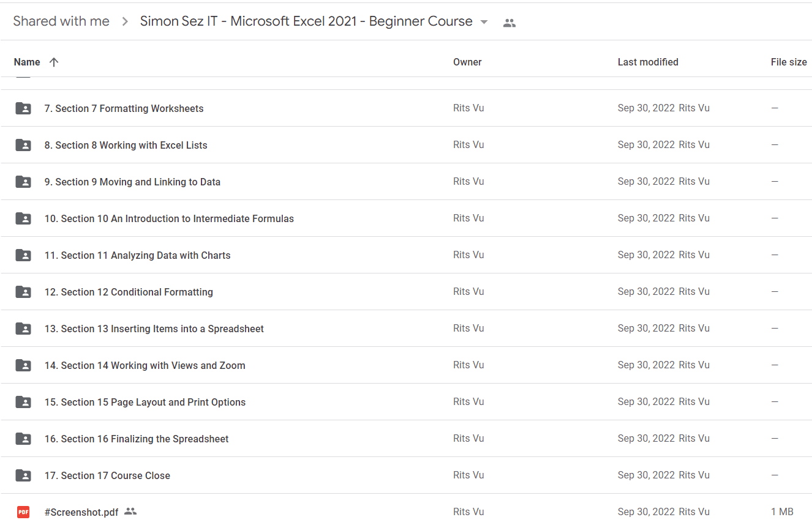The width and height of the screenshot is (812, 528).
Task: Click the shared folder icon for Section 9
Action: (23, 182)
